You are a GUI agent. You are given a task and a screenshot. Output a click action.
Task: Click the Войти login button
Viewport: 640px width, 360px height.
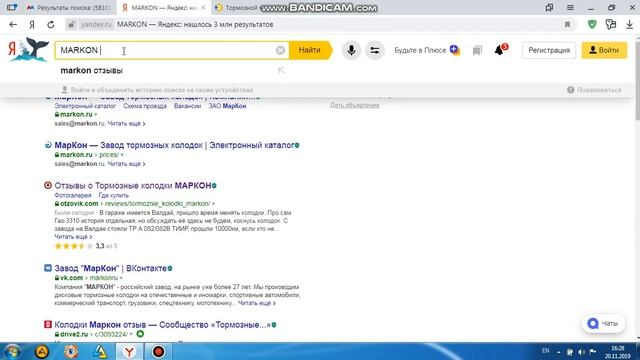tap(604, 50)
